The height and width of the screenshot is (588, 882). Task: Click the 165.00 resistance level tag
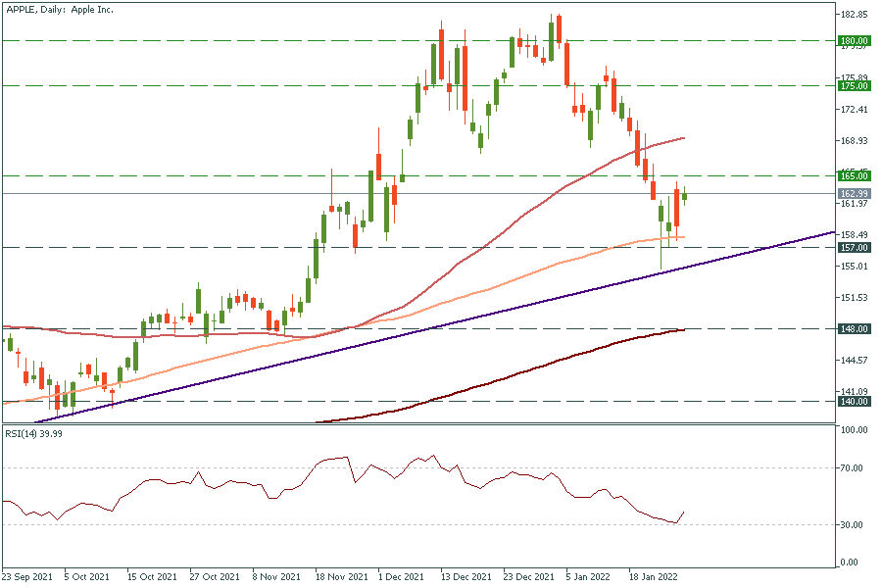tap(855, 175)
